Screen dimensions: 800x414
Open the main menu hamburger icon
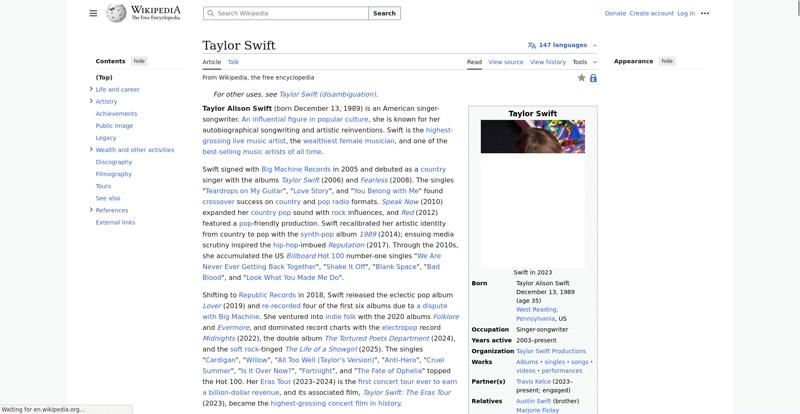(93, 13)
